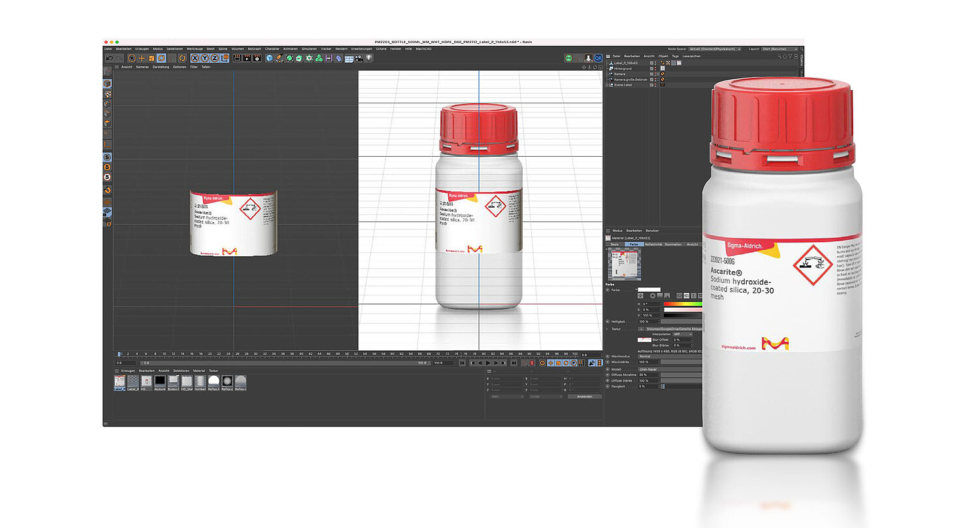Open the Deformer capsule icon
Viewport: 980px width, 528px height.
pyautogui.click(x=338, y=58)
